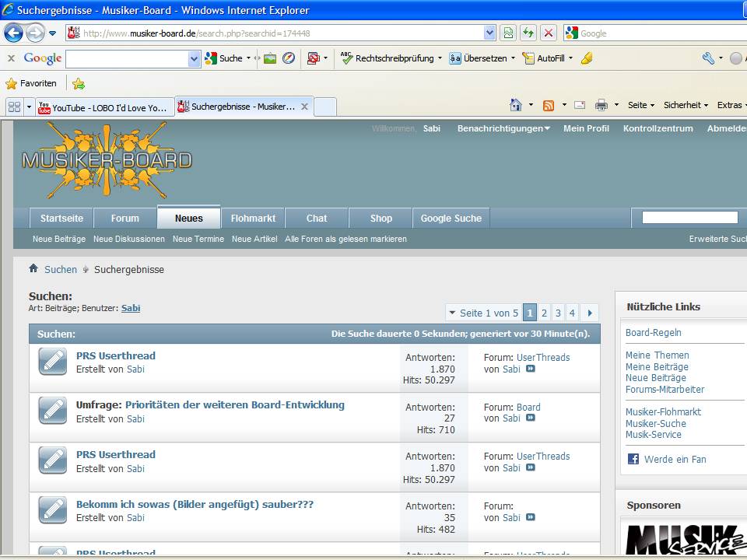
Task: Open Google toolbar wrench settings
Action: tap(708, 58)
